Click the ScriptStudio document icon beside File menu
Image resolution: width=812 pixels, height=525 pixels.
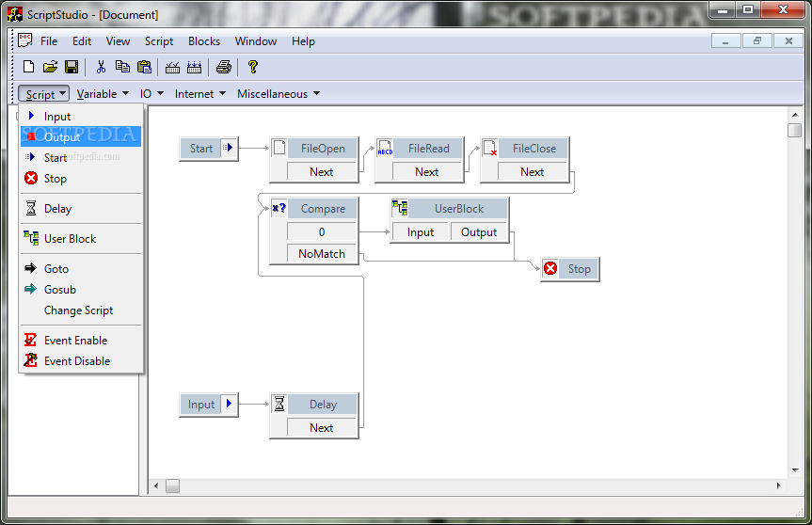tap(24, 40)
